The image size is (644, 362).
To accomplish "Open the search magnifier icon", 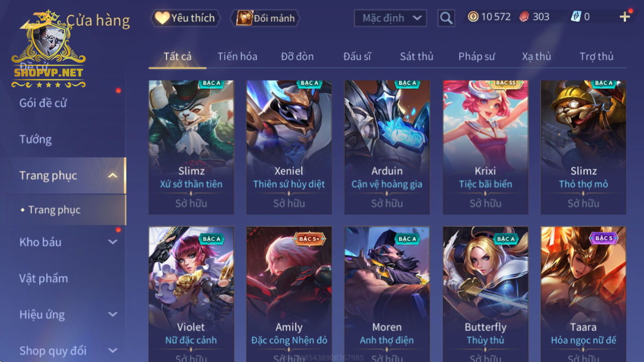I will (446, 18).
